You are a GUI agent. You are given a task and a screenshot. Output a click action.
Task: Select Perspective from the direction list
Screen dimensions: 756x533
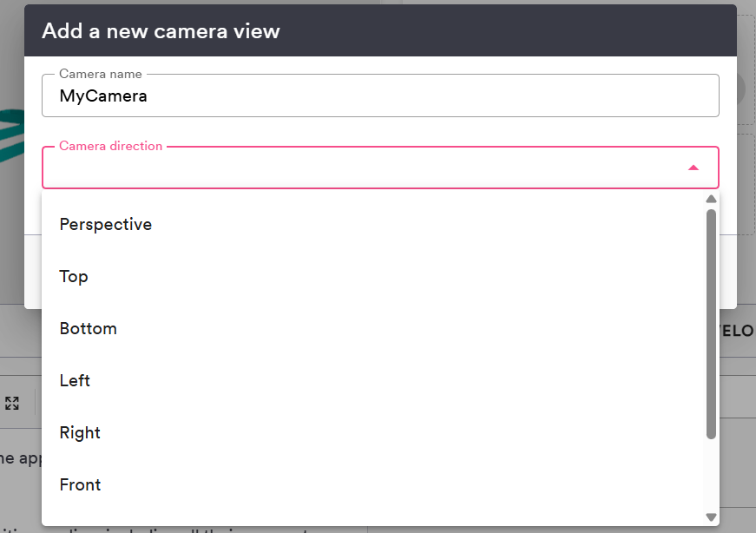(106, 224)
